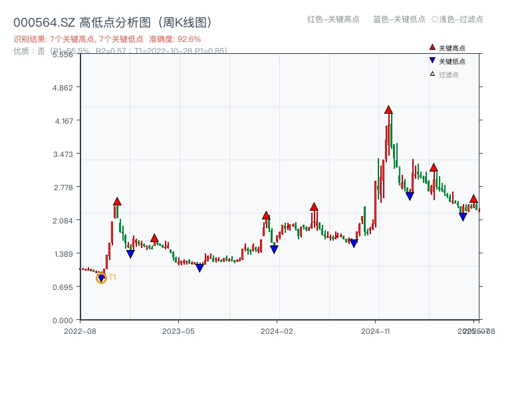Click the first red triangle marker after 2022-08

(118, 199)
